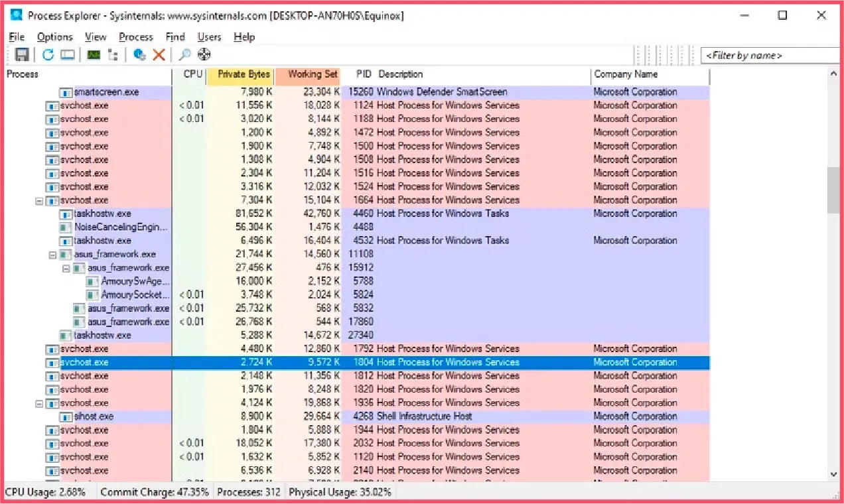Sort processes by Working Set column

308,74
